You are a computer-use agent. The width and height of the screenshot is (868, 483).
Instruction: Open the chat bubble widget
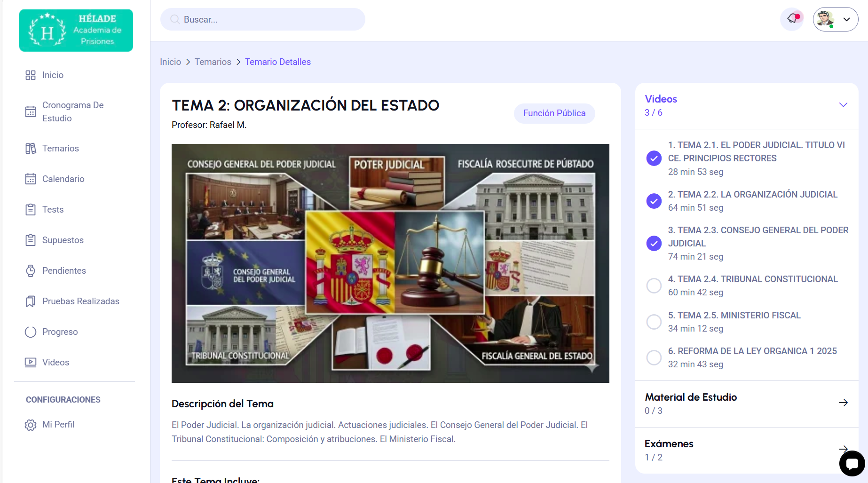click(x=852, y=464)
